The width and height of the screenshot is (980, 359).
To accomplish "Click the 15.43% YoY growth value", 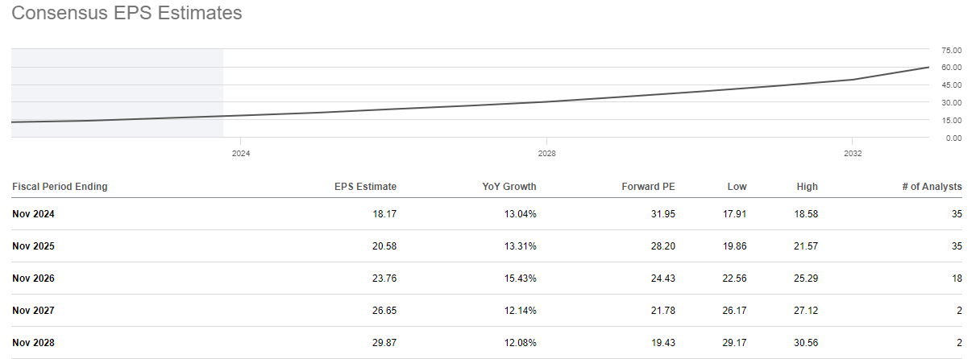I will (x=519, y=279).
